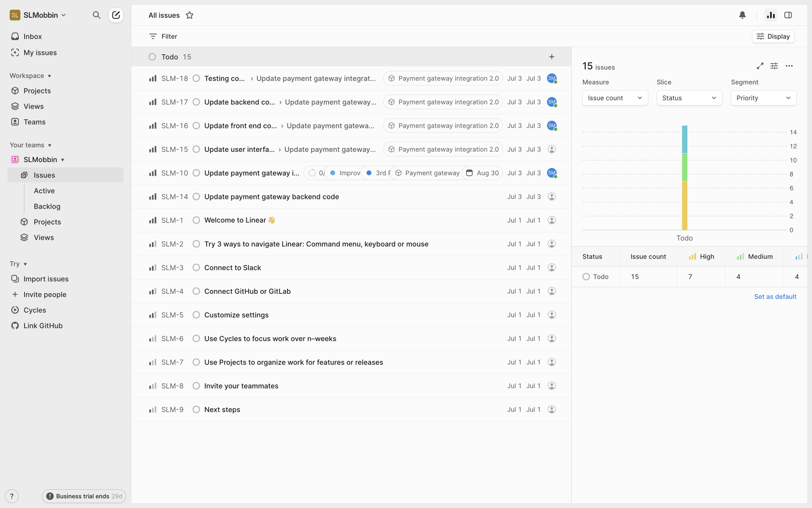Toggle status circle of Welcome to Linear
The height and width of the screenshot is (508, 812).
click(x=196, y=220)
